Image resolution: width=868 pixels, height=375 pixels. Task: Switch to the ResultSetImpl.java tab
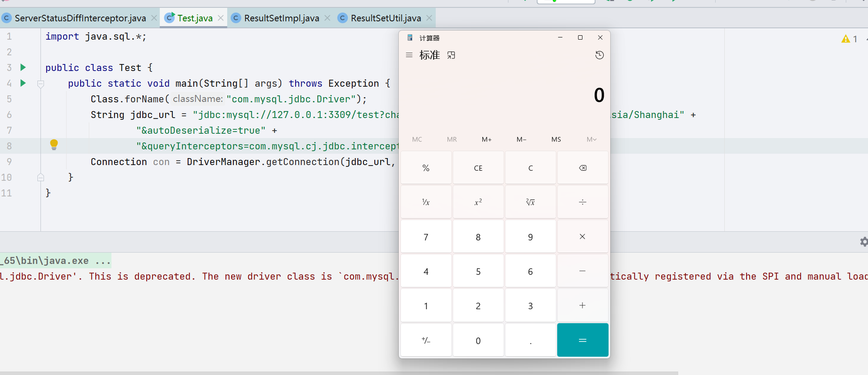click(281, 18)
